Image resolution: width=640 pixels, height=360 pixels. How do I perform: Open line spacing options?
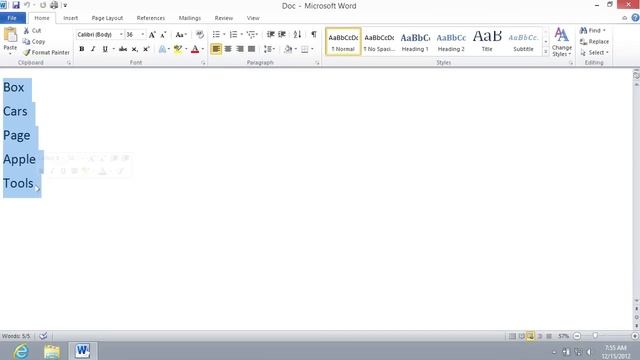click(269, 49)
